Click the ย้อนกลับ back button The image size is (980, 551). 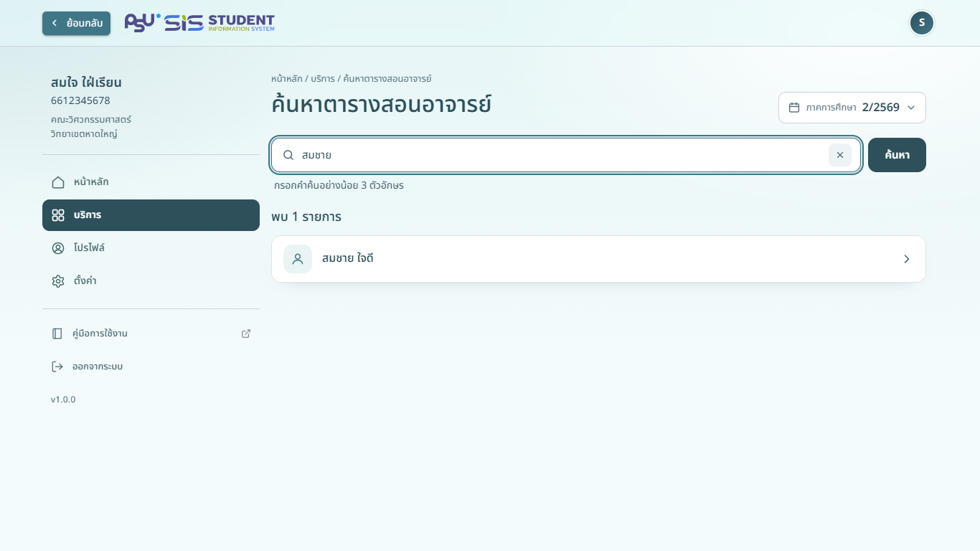point(76,23)
